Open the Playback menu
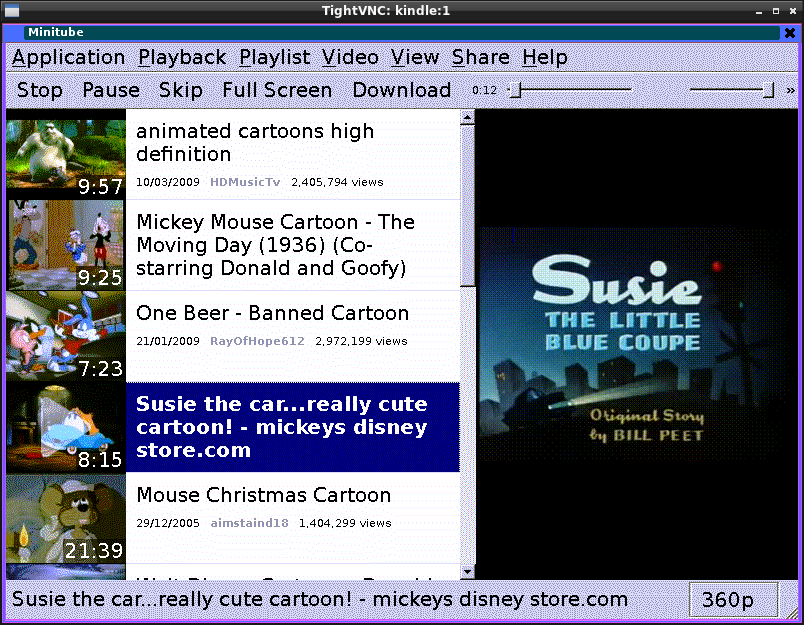The image size is (804, 625). 182,57
